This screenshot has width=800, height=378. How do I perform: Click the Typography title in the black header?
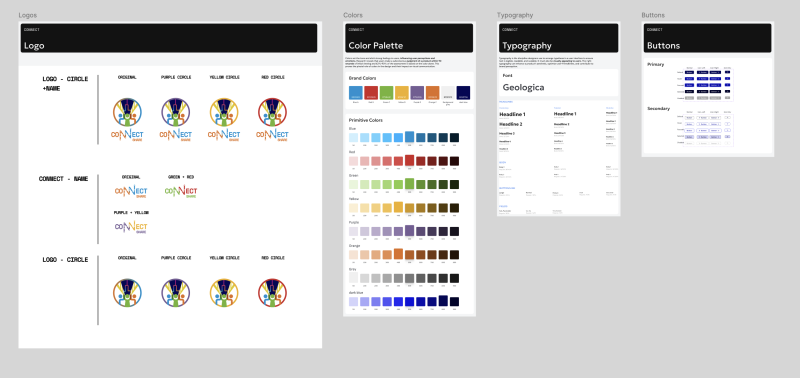(527, 45)
